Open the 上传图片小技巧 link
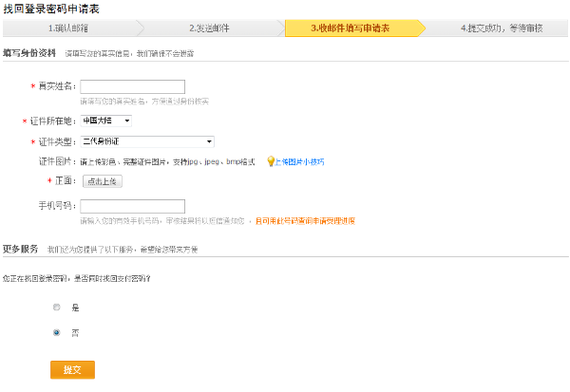 tap(299, 162)
